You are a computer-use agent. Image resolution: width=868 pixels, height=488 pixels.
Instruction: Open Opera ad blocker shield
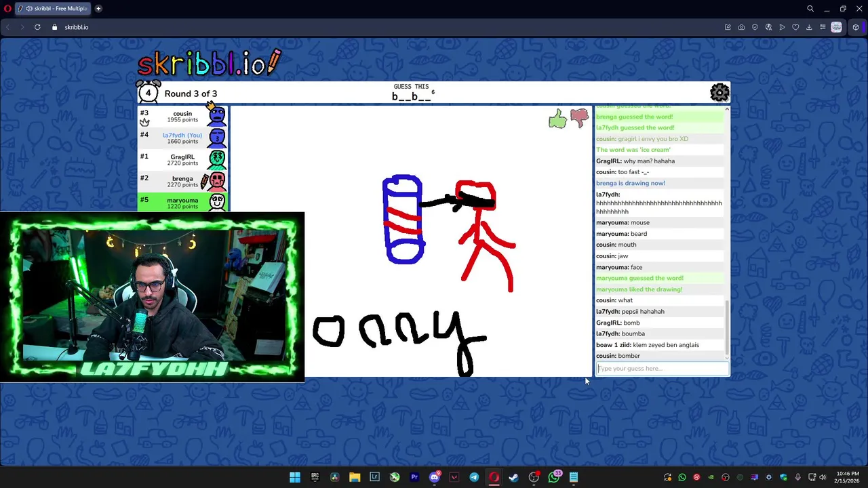[x=755, y=27]
